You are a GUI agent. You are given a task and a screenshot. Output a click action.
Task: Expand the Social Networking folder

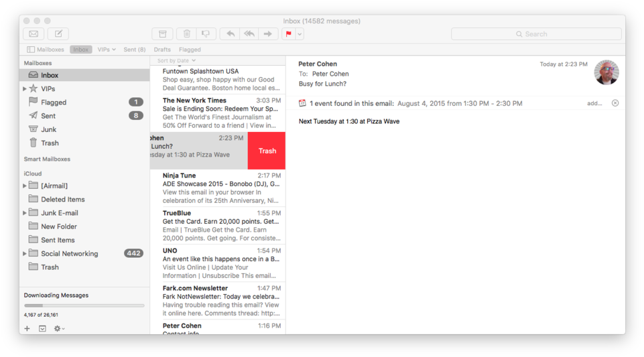point(25,254)
